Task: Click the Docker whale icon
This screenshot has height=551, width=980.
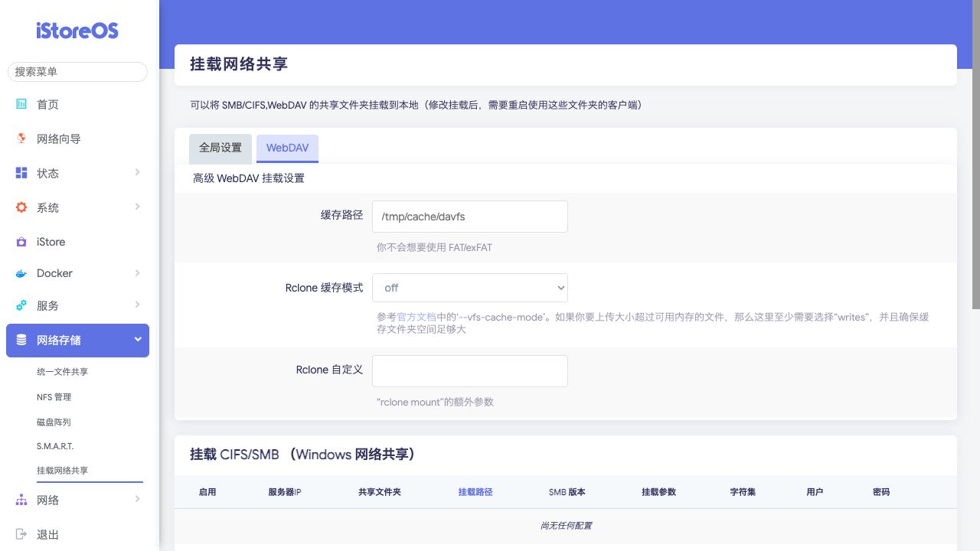Action: pos(21,273)
